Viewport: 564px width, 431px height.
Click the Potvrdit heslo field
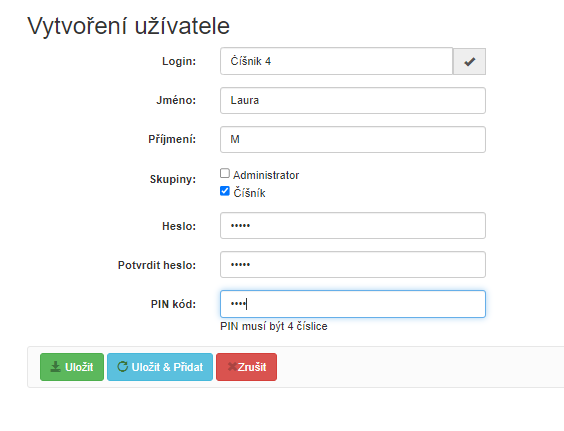pyautogui.click(x=353, y=264)
